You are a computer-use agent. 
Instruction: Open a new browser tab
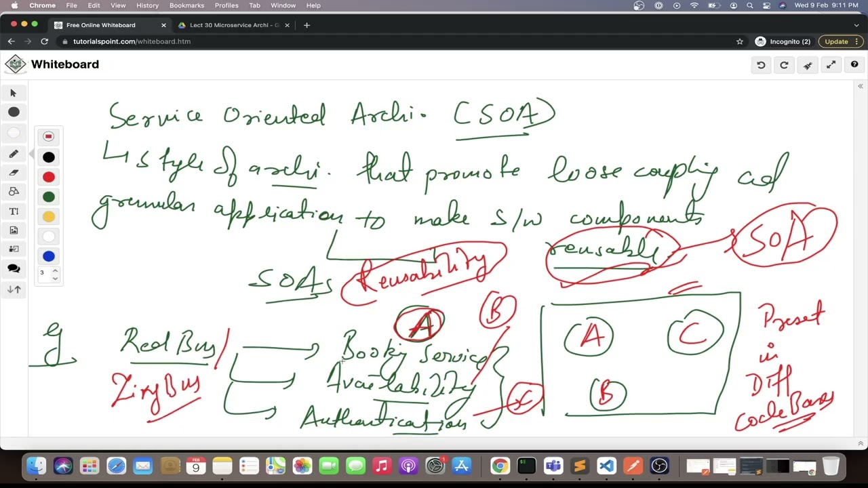point(307,25)
